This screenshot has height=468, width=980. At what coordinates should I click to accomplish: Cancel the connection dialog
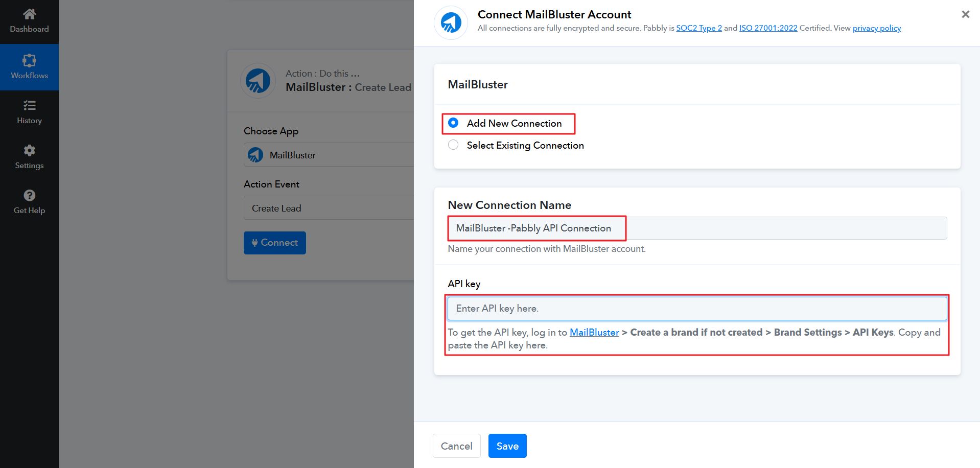[456, 446]
